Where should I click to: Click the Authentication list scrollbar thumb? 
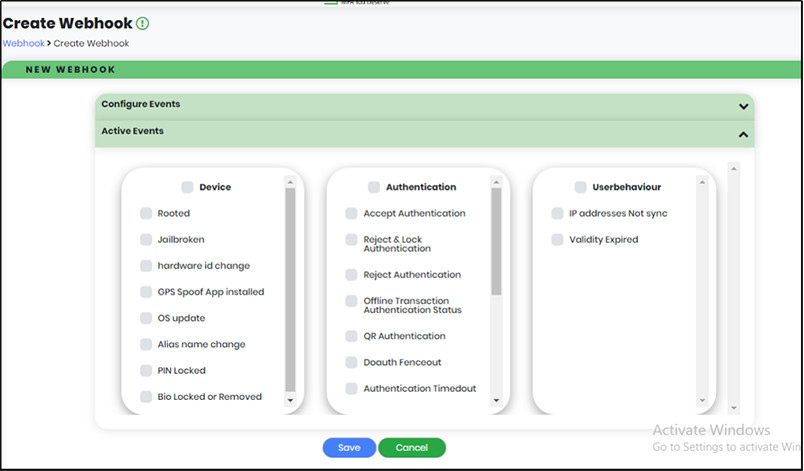(496, 241)
